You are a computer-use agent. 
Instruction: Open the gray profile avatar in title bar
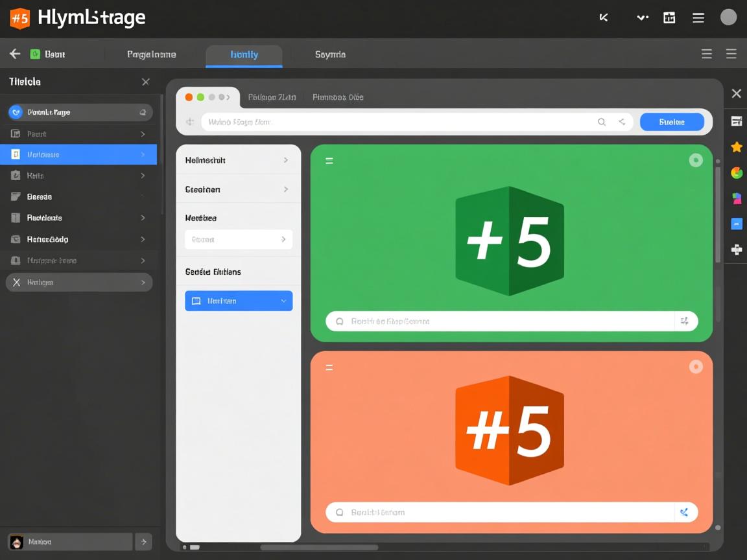point(728,17)
